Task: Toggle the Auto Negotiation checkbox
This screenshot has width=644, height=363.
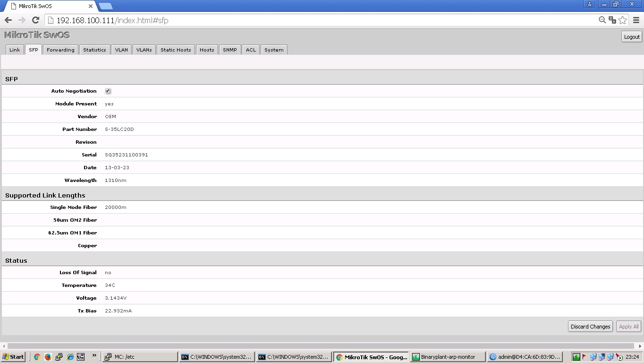Action: click(108, 91)
